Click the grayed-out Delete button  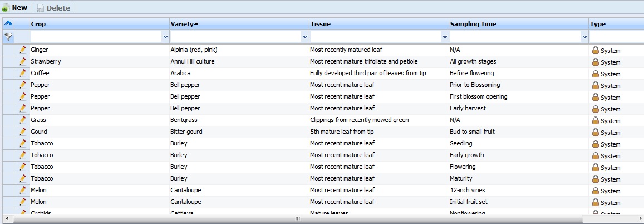[x=53, y=8]
